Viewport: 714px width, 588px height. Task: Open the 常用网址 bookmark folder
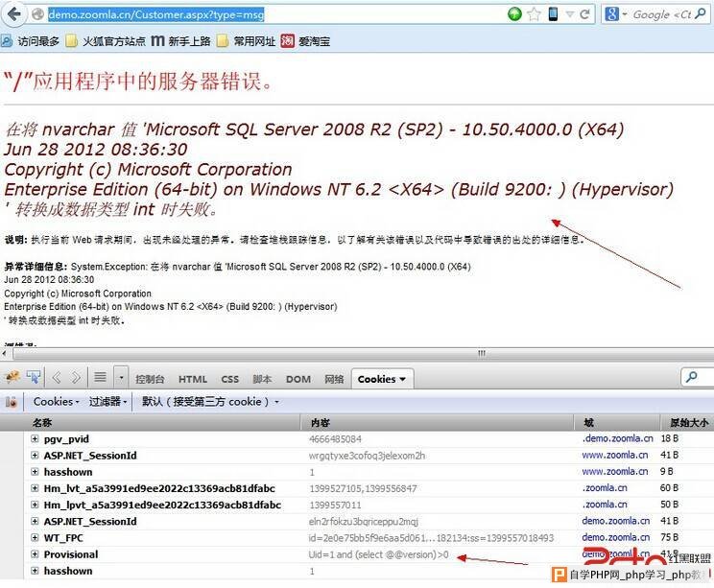(247, 41)
